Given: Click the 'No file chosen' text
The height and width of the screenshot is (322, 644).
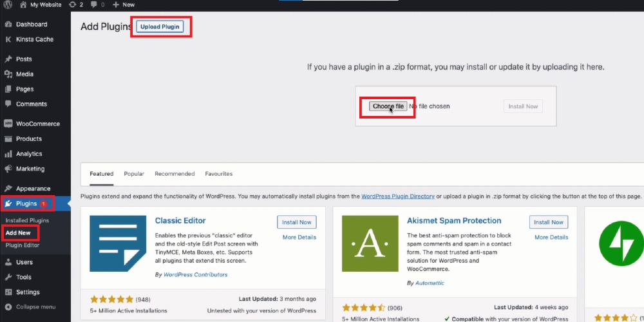Looking at the screenshot, I should pyautogui.click(x=430, y=106).
